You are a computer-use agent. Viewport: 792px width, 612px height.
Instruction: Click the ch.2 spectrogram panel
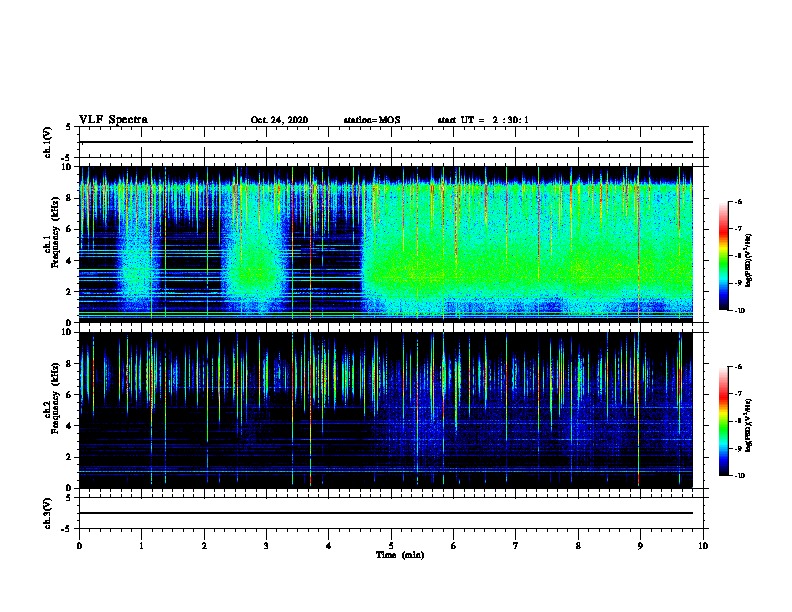coord(386,410)
